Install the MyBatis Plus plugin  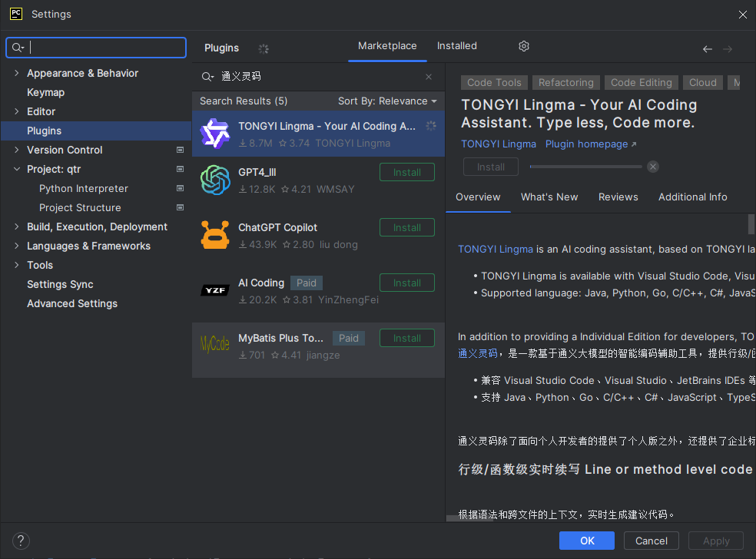click(x=407, y=339)
